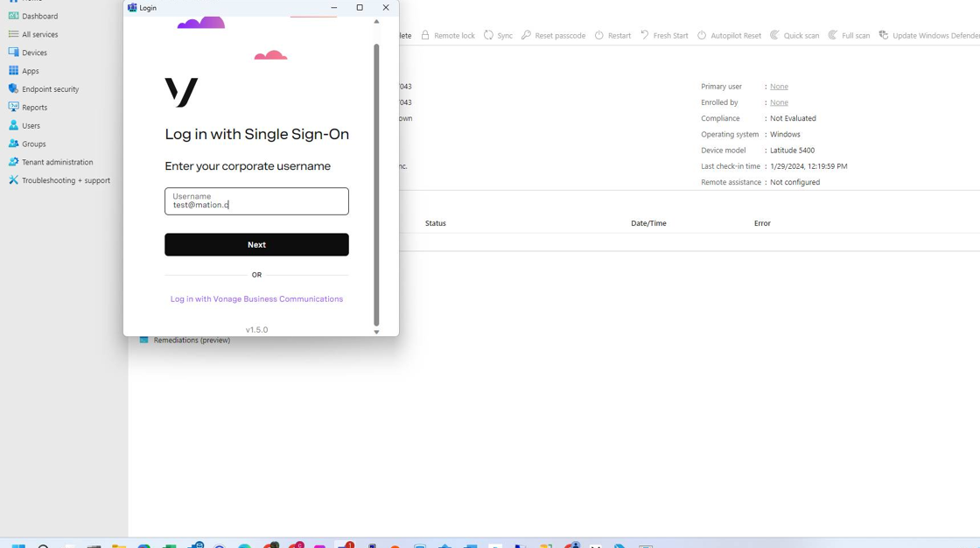Sort by the Date/Time column header
The width and height of the screenshot is (980, 548).
click(x=648, y=222)
